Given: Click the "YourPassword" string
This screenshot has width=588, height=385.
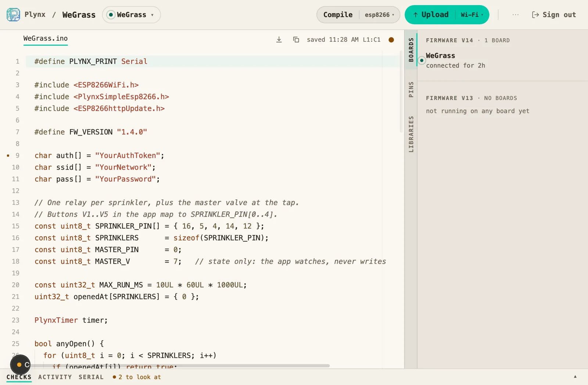Looking at the screenshot, I should tap(125, 179).
